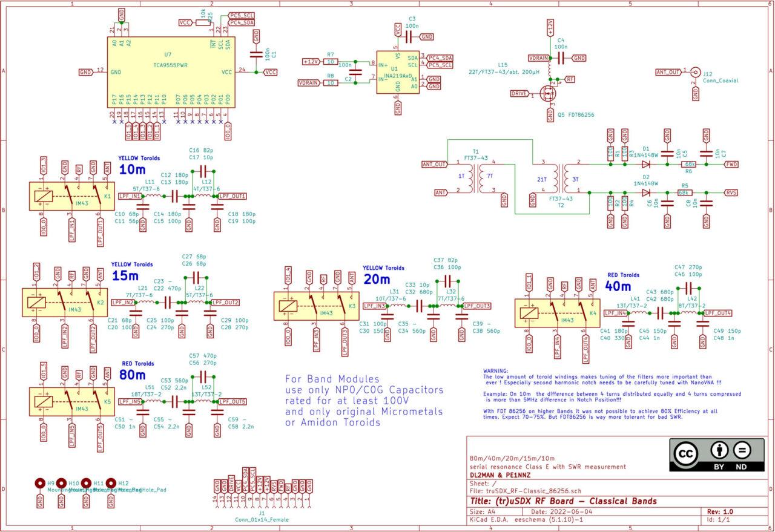Click the J12 Conn_Coaxial connector symbol
Screen dimensions: 775x532
[x=696, y=71]
